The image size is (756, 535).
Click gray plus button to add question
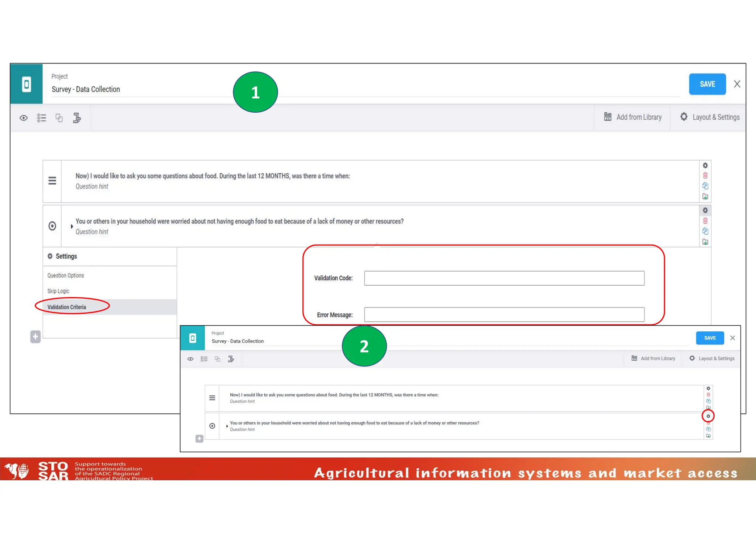35,337
